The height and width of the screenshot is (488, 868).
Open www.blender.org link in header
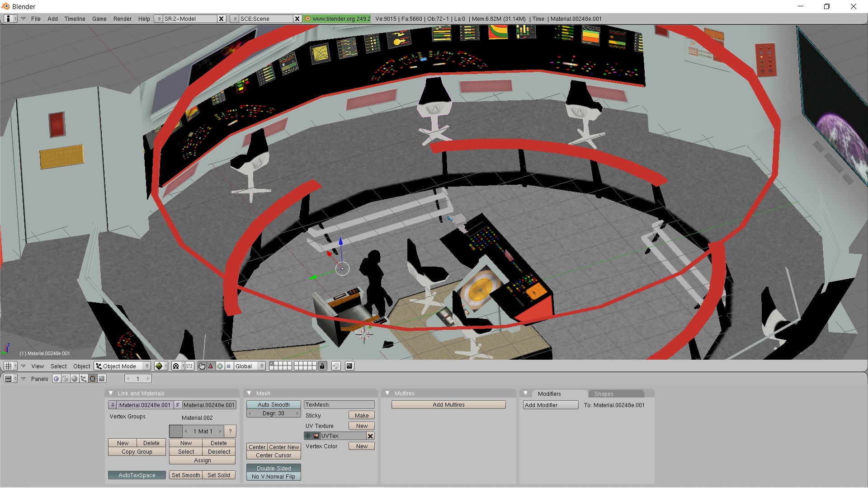[337, 19]
